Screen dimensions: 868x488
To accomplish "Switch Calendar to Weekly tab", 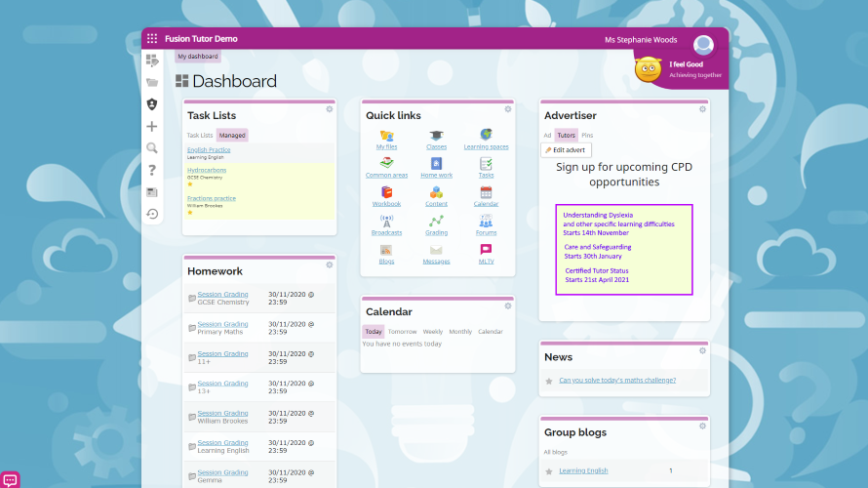I will coord(433,331).
